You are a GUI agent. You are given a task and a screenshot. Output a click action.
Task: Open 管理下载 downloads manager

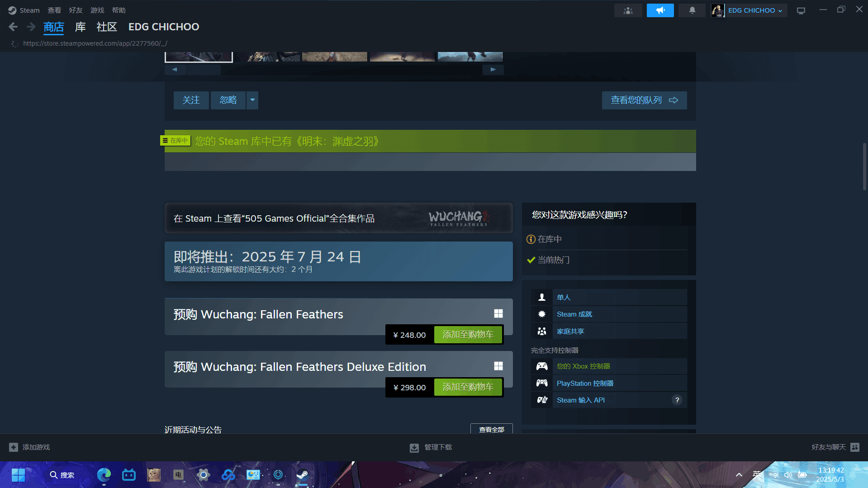point(431,447)
